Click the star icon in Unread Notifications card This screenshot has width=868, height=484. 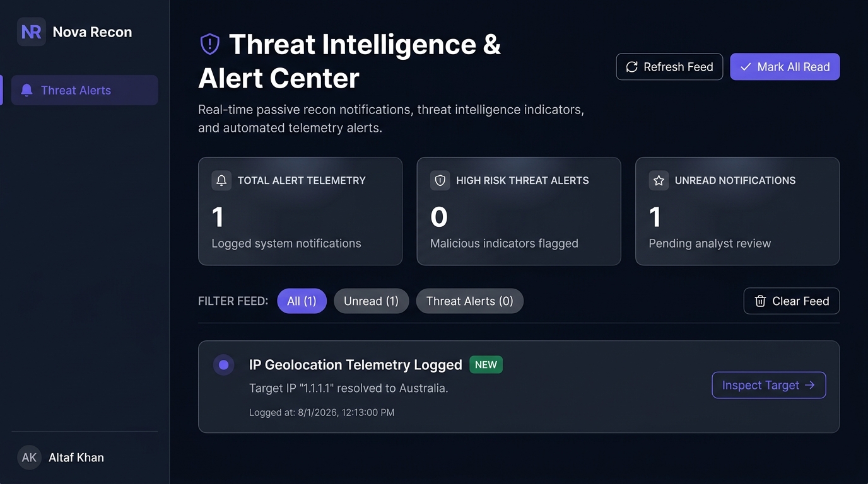(x=659, y=180)
